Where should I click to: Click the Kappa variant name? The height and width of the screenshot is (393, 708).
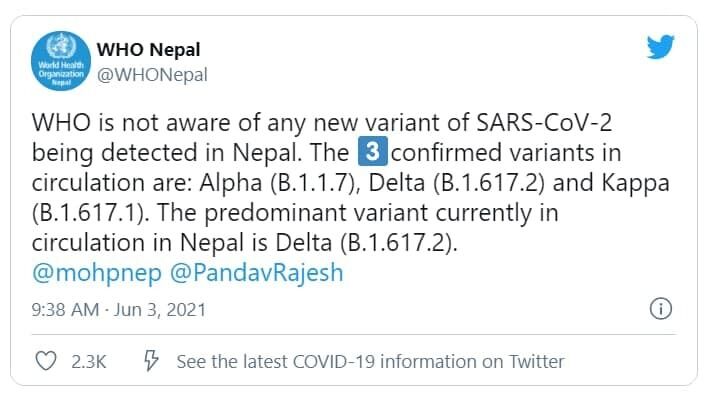(x=635, y=184)
